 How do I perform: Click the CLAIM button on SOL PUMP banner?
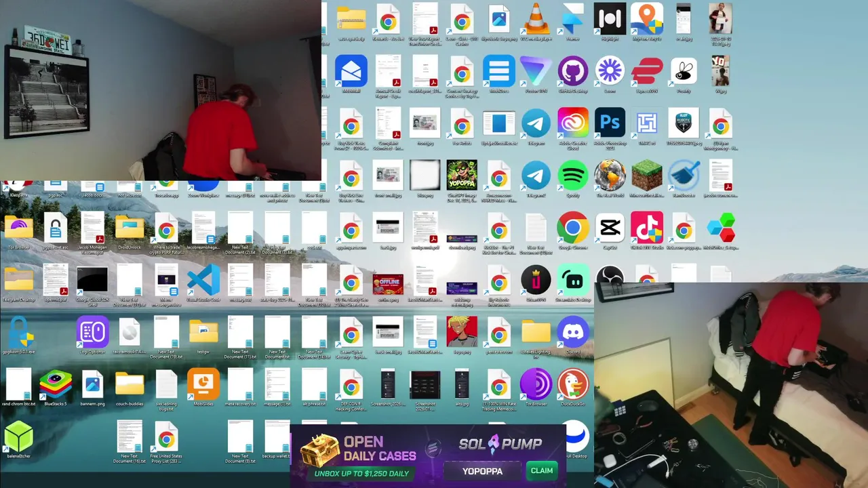(542, 471)
